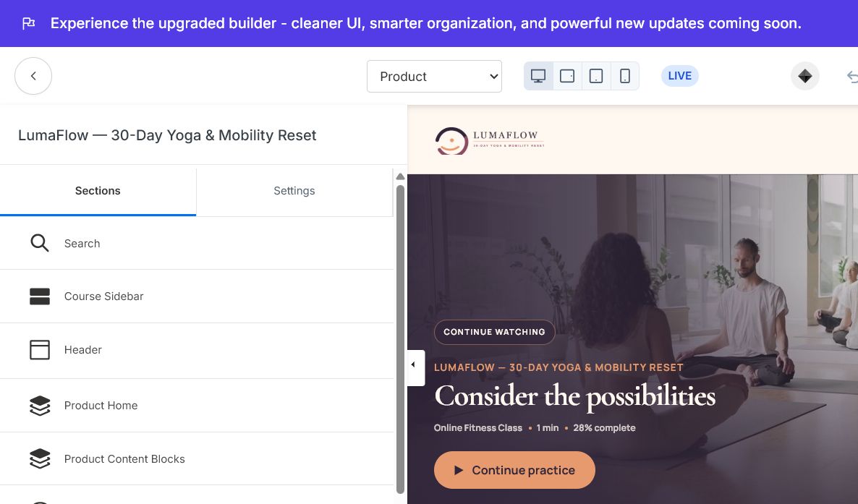Viewport: 858px width, 504px height.
Task: Click the sections list scrollbar up arrow
Action: pos(400,176)
